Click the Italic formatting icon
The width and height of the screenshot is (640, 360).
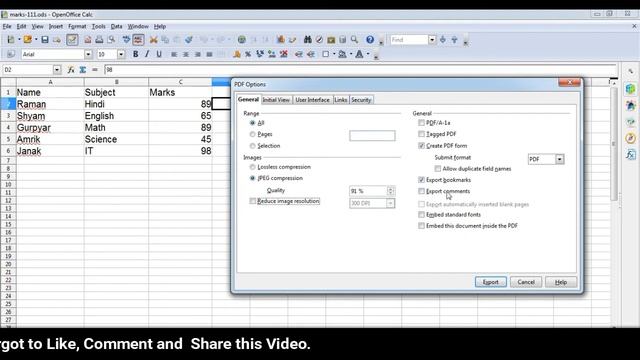(147, 54)
